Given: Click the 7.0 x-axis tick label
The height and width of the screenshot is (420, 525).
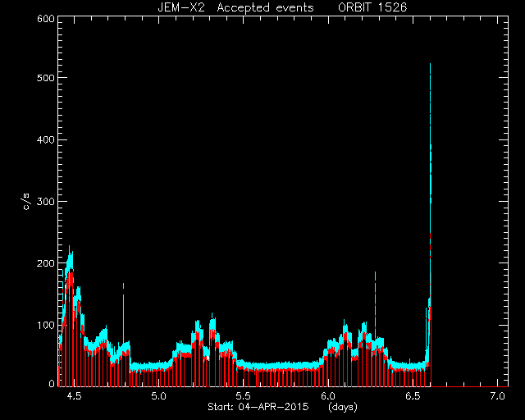Looking at the screenshot, I should click(x=498, y=396).
